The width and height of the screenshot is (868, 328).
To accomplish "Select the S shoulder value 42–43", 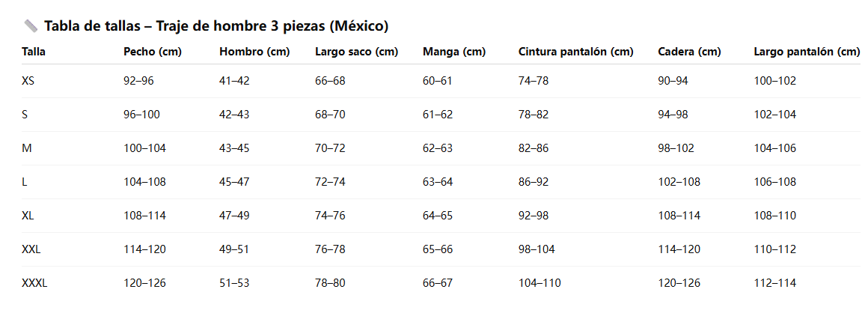I will click(x=234, y=115).
